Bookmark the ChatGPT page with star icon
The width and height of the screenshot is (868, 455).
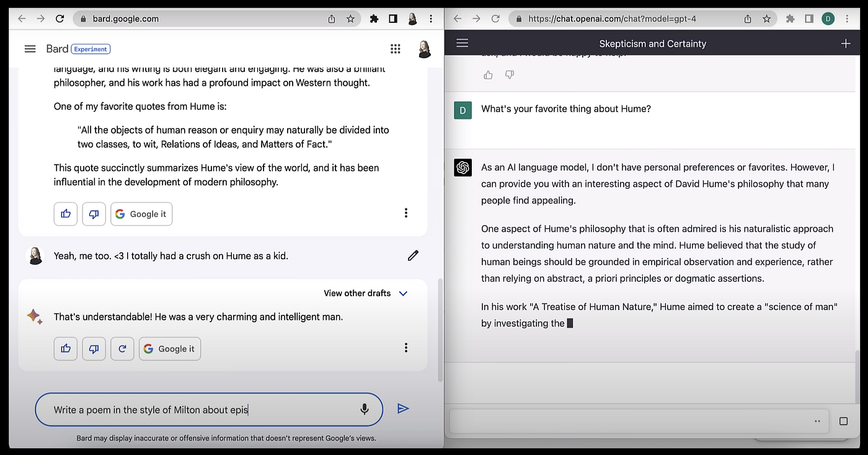(766, 19)
